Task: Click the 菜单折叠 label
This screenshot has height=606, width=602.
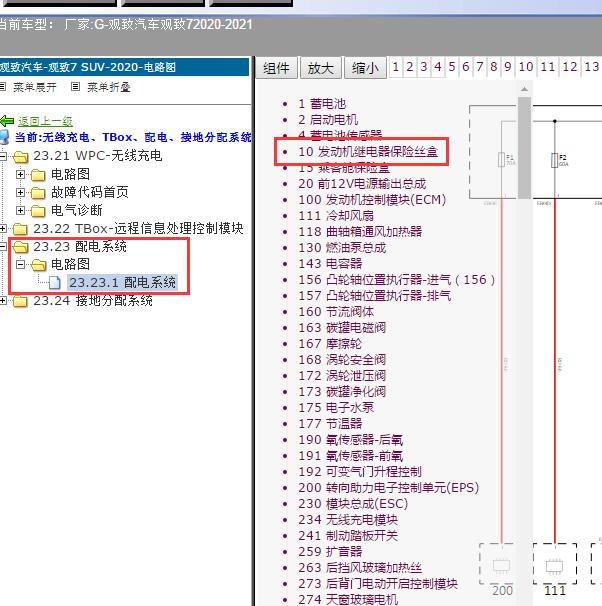Action: pyautogui.click(x=109, y=87)
